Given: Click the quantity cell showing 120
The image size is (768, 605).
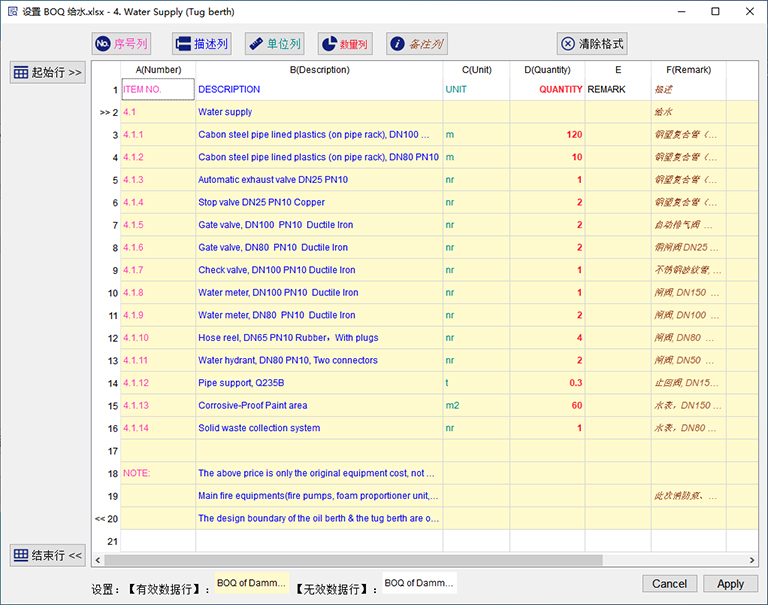Looking at the screenshot, I should point(547,134).
